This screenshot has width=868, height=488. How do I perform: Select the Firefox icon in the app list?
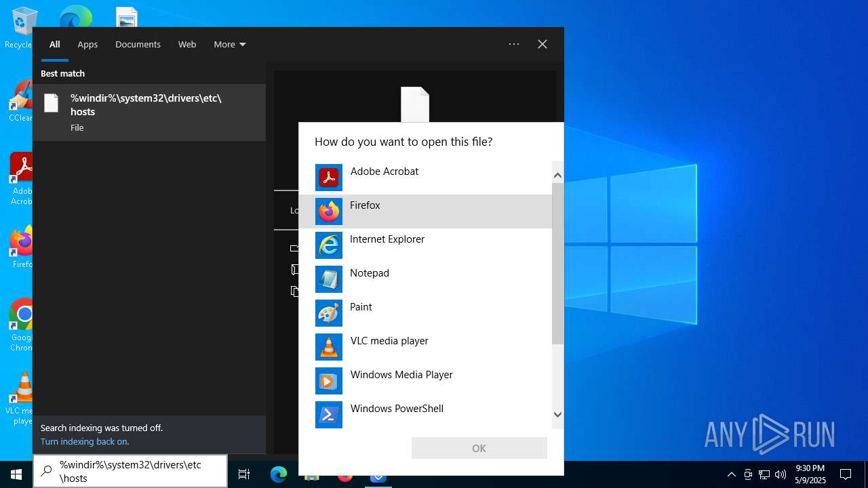[x=329, y=211]
